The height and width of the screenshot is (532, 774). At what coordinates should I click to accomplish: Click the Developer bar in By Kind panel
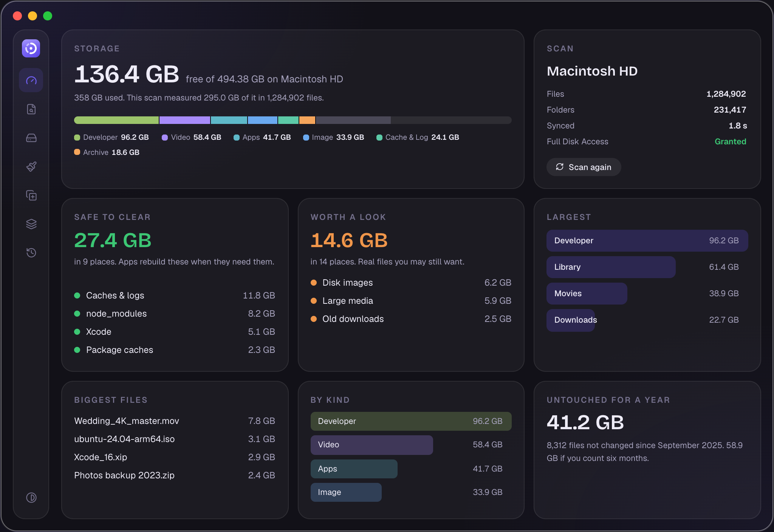[411, 421]
